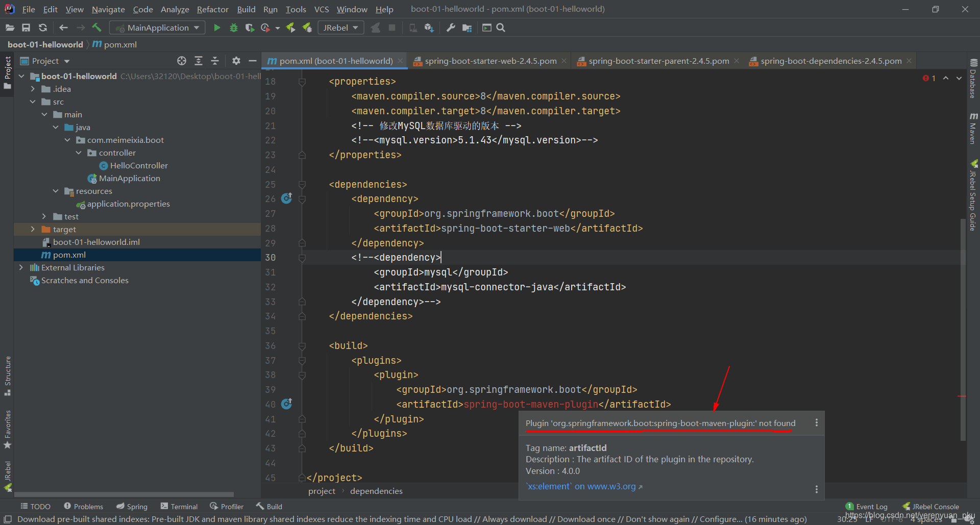This screenshot has width=980, height=525.
Task: Click Run with Coverage icon
Action: (x=249, y=28)
